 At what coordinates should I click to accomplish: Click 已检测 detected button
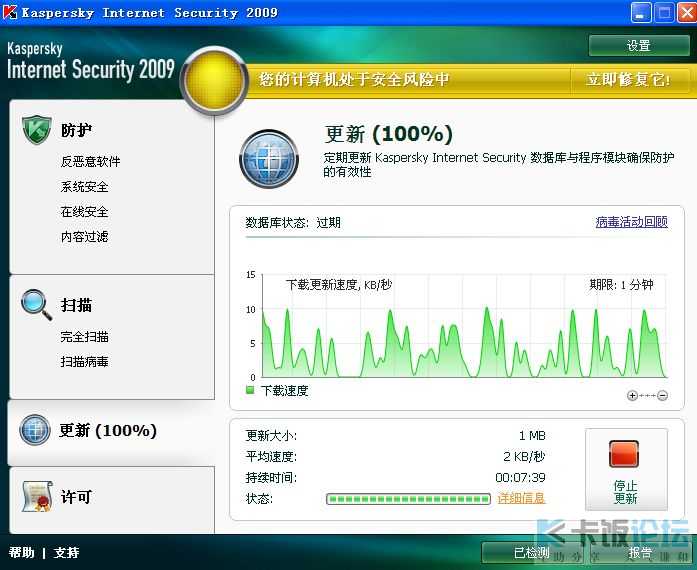[x=531, y=553]
